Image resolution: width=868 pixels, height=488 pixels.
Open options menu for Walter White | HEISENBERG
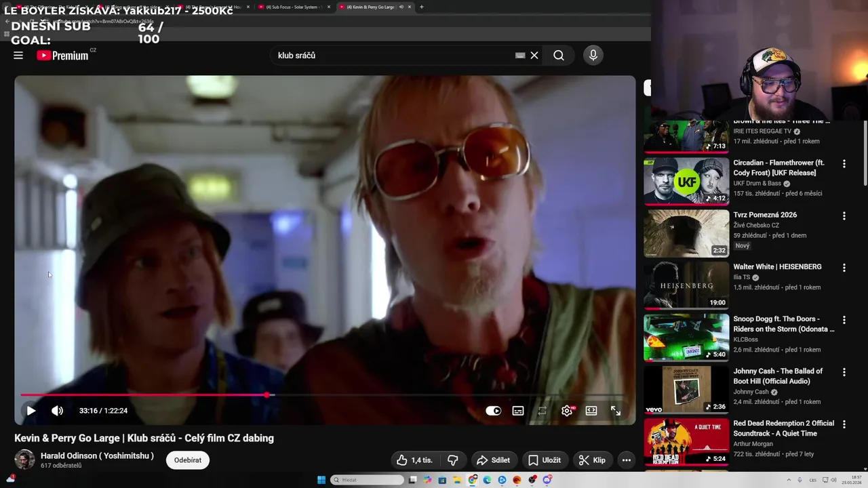(844, 268)
